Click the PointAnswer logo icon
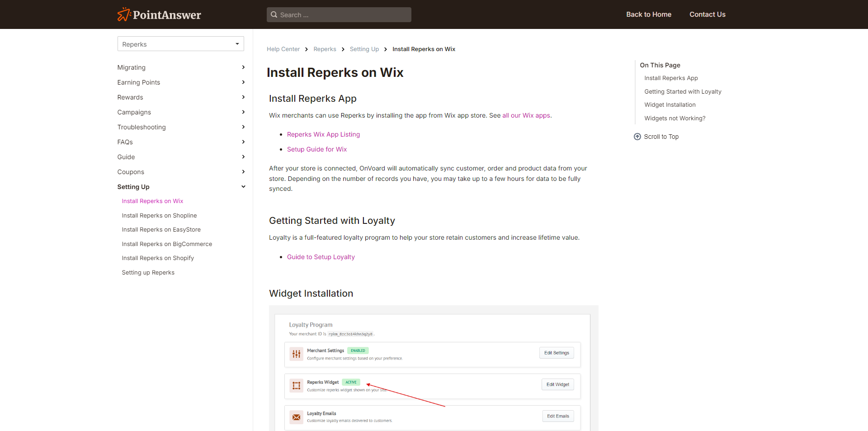Image resolution: width=868 pixels, height=431 pixels. point(124,14)
